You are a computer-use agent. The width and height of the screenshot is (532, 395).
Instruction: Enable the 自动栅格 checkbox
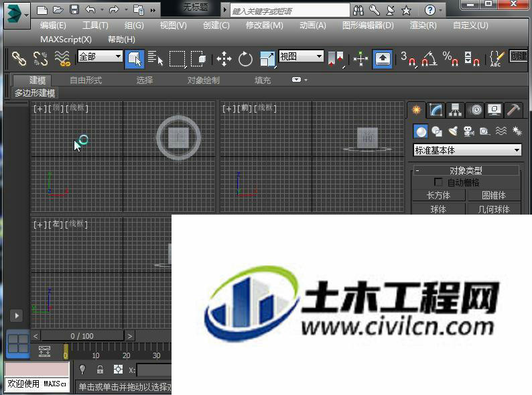pyautogui.click(x=438, y=182)
